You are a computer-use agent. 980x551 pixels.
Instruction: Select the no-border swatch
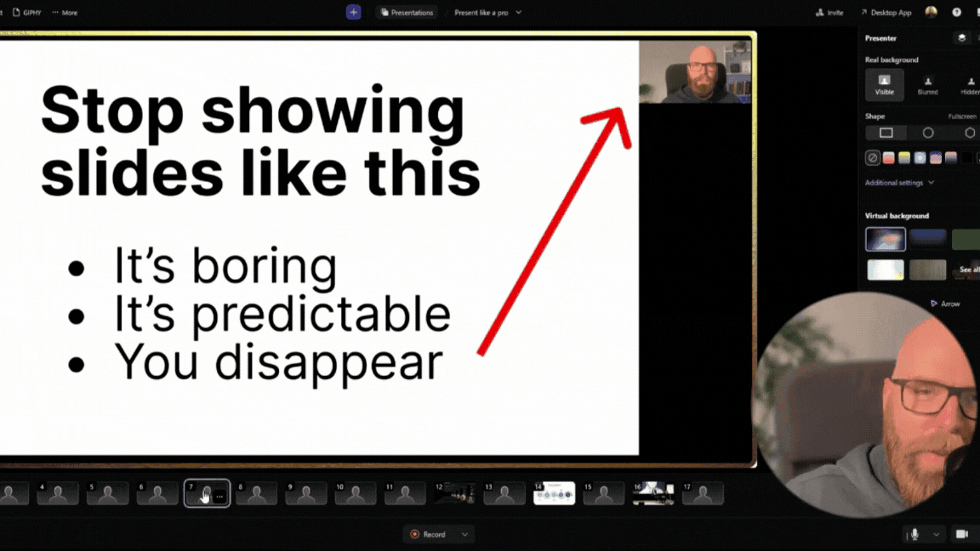tap(873, 157)
